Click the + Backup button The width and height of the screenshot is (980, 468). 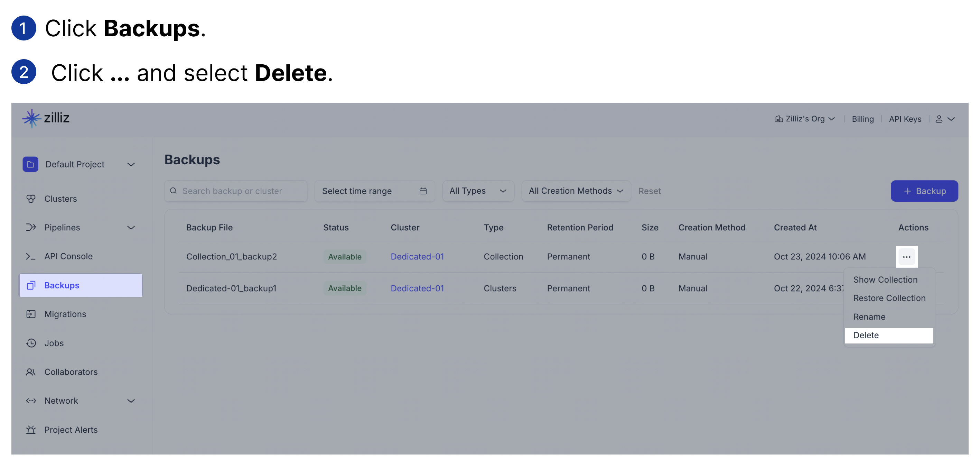pos(924,191)
